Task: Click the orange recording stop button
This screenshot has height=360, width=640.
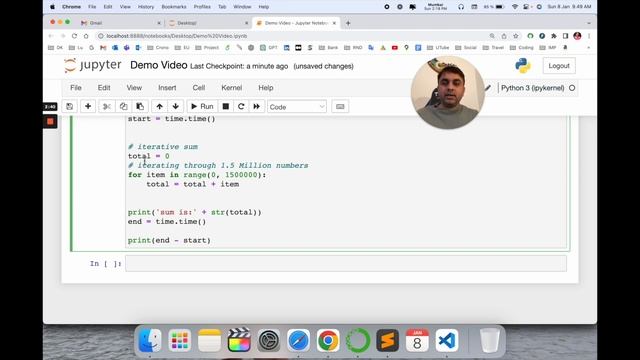Action: point(50,121)
